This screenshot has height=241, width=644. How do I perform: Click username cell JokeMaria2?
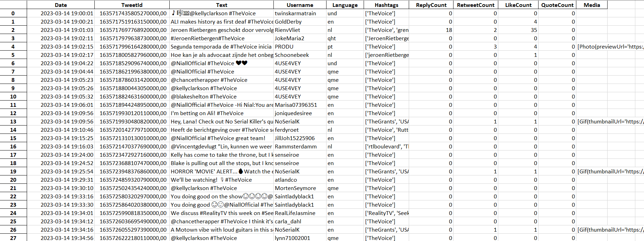[x=300, y=38]
